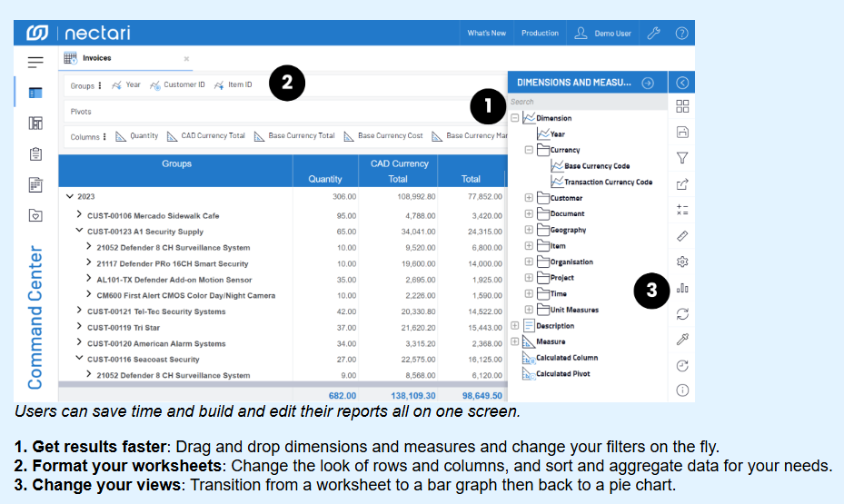Open the info icon in right toolbar
The height and width of the screenshot is (504, 844).
[x=682, y=390]
